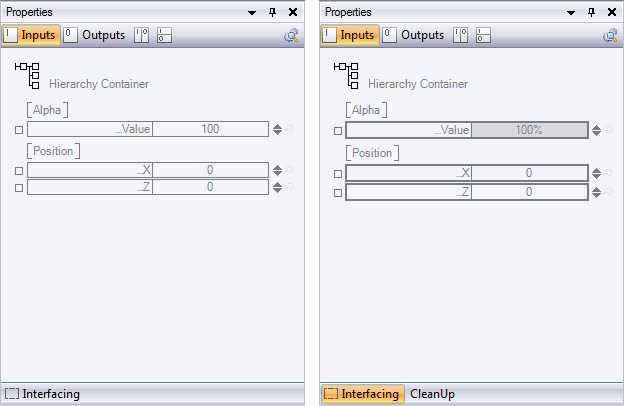This screenshot has height=406, width=625.
Task: Pin the left Properties panel
Action: pyautogui.click(x=273, y=12)
